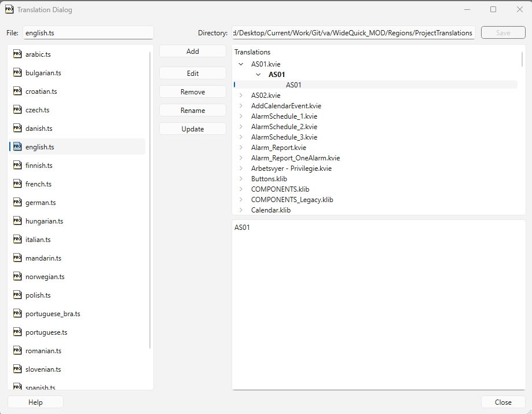
Task: Select portuguese_bra.ts in the file list
Action: click(x=78, y=314)
